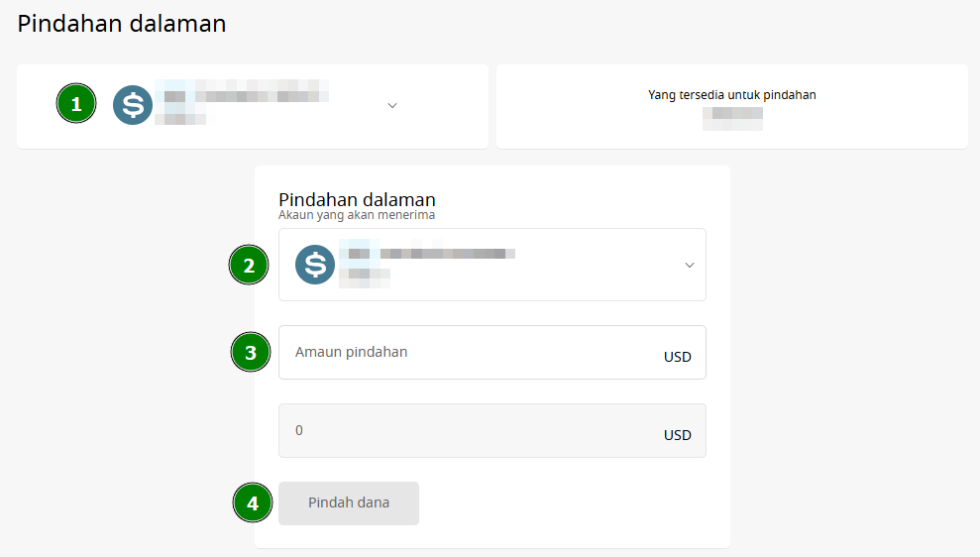Click the disabled converted amount field

coord(492,431)
